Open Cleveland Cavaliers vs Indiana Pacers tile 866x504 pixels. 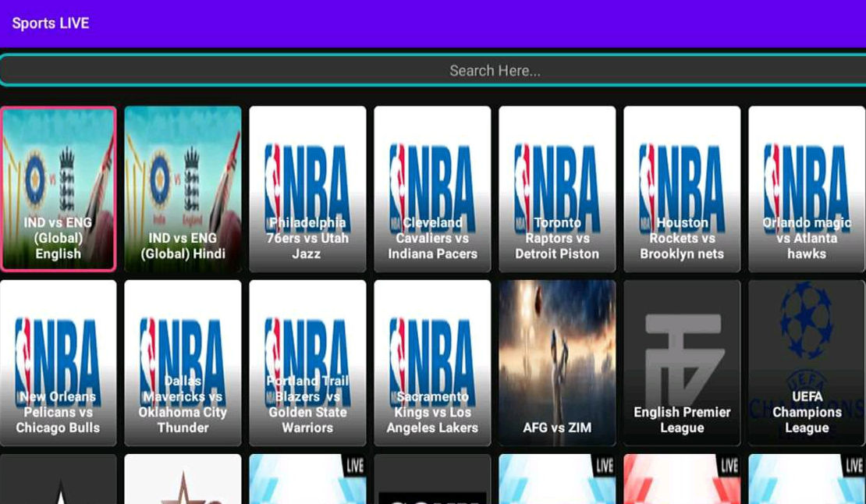[x=432, y=189]
